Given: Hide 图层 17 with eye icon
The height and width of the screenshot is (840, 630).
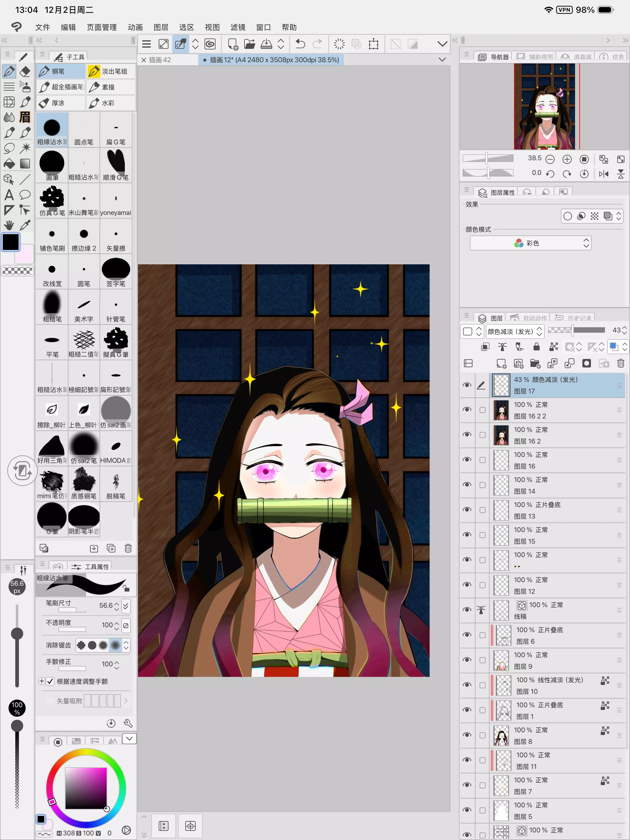Looking at the screenshot, I should (467, 385).
